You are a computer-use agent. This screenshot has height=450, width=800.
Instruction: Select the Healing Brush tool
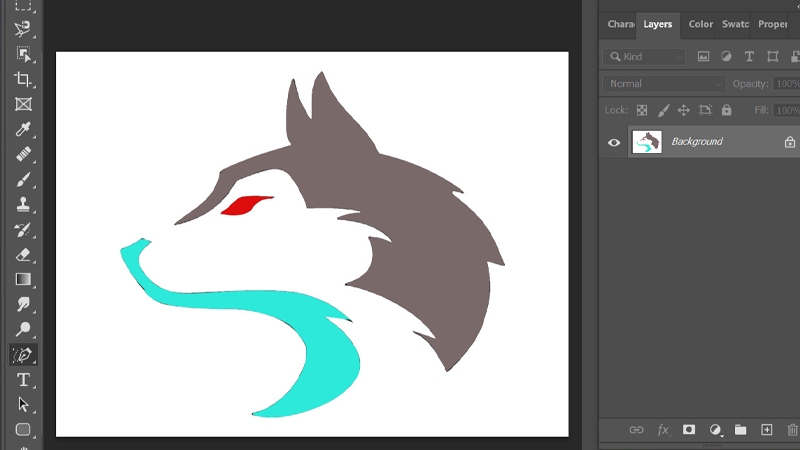coord(23,154)
